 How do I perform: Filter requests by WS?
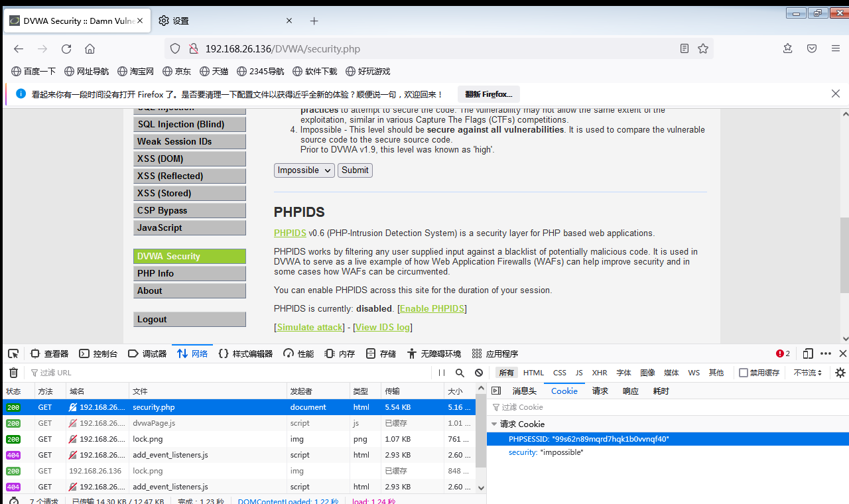pyautogui.click(x=694, y=373)
